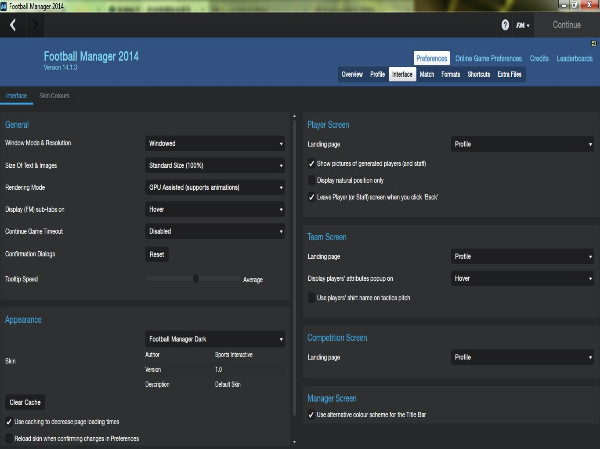The height and width of the screenshot is (449, 600).
Task: Click the back navigation arrow
Action: tap(13, 25)
